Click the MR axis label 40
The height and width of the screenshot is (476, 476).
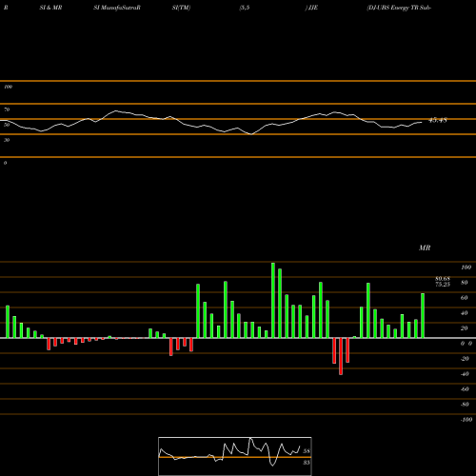[465, 313]
